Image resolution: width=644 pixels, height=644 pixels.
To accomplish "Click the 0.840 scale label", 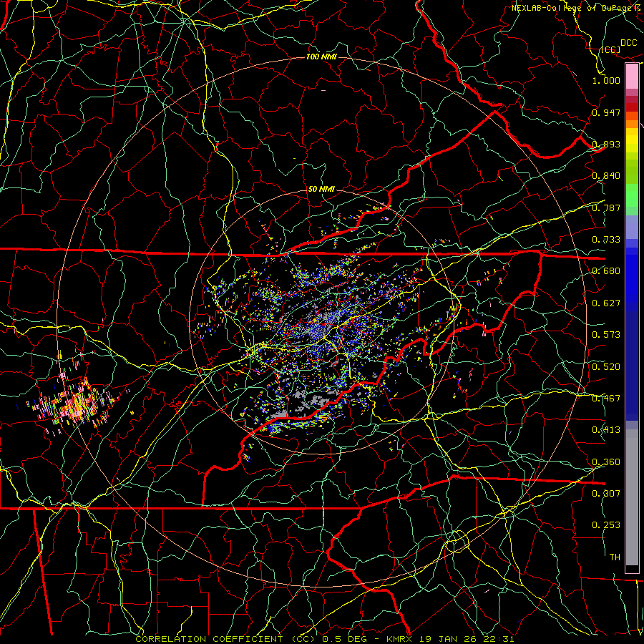I will coord(606,175).
